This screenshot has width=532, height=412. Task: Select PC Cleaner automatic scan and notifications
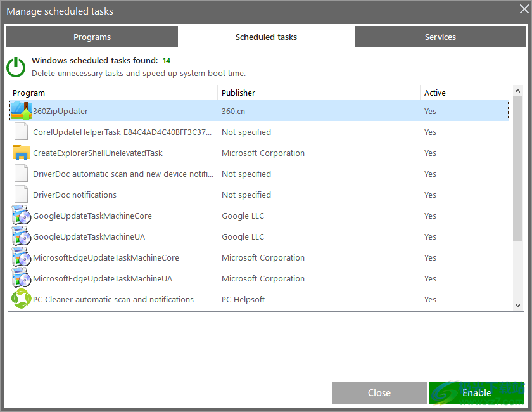pos(113,300)
